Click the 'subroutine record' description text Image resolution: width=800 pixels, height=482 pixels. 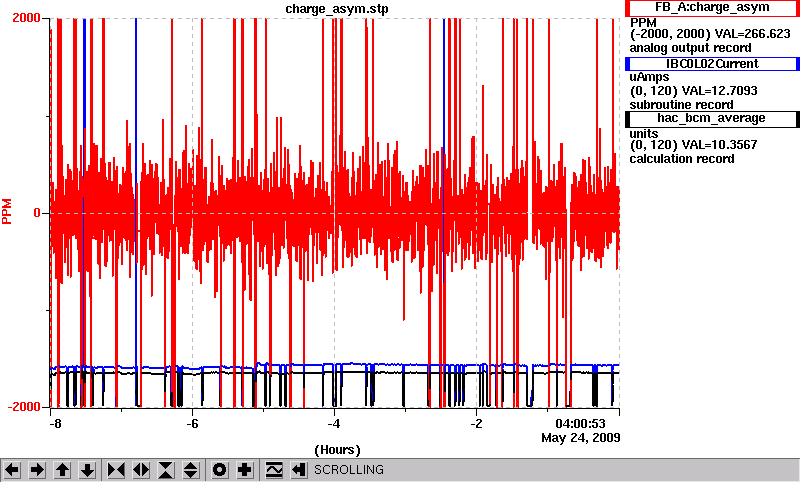tap(681, 105)
